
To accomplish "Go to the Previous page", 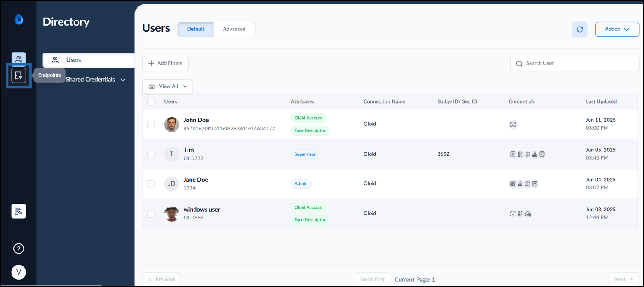I will click(x=161, y=279).
